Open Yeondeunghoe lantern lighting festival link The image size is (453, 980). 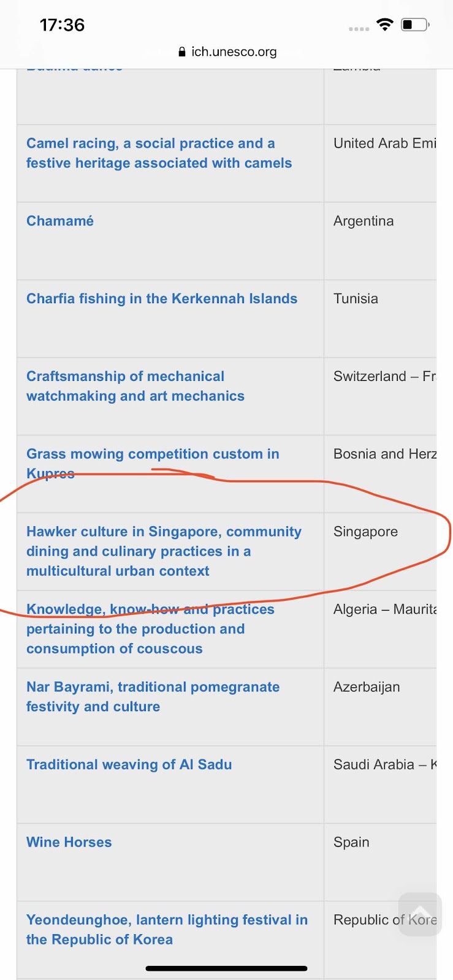pyautogui.click(x=167, y=930)
